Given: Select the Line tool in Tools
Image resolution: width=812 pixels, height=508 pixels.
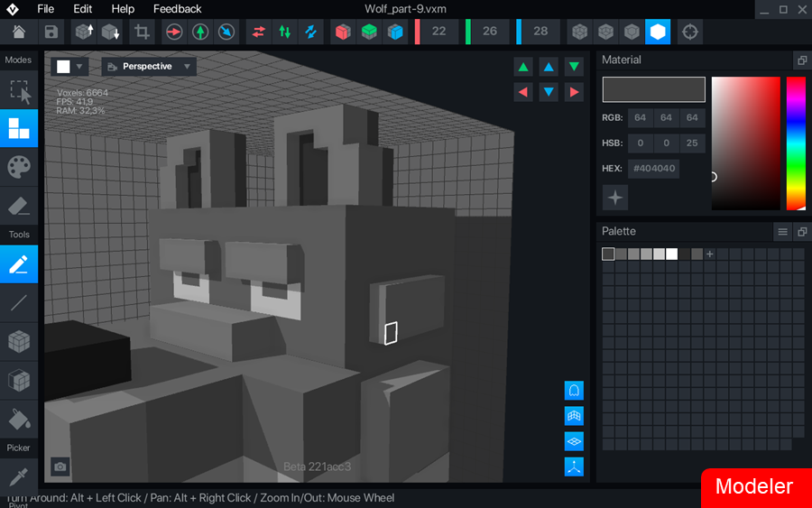Looking at the screenshot, I should tap(19, 303).
